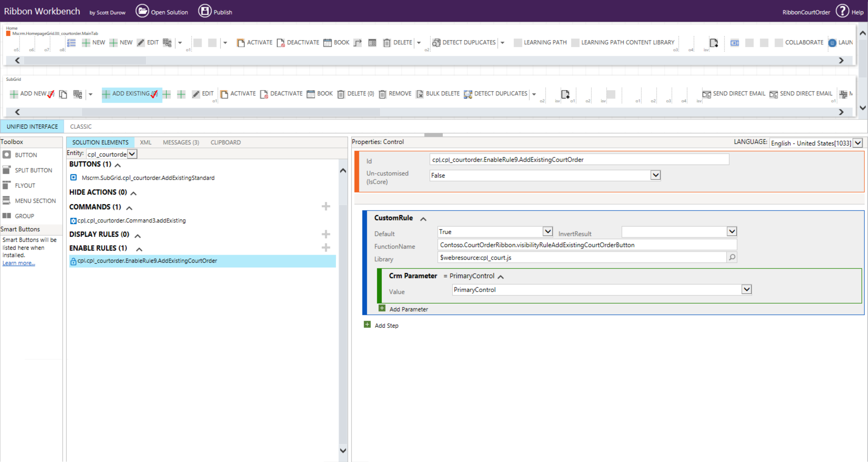Image resolution: width=868 pixels, height=462 pixels.
Task: Switch to the Classic interface tab
Action: coord(81,126)
